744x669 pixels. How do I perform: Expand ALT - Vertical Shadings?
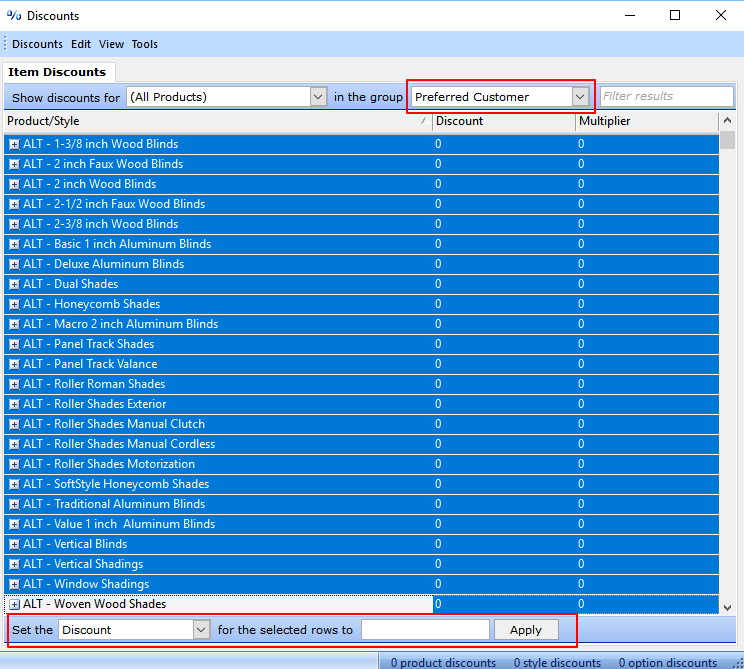pos(15,564)
